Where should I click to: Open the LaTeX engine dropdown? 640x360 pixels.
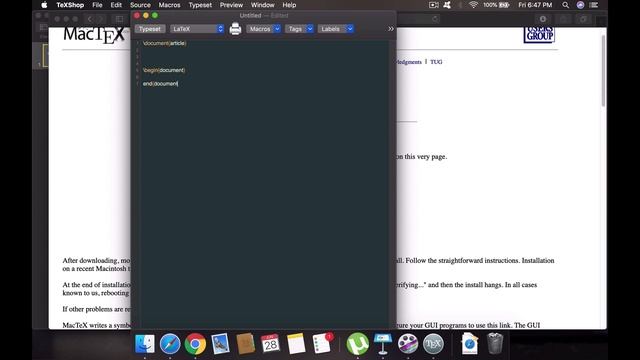tap(197, 29)
